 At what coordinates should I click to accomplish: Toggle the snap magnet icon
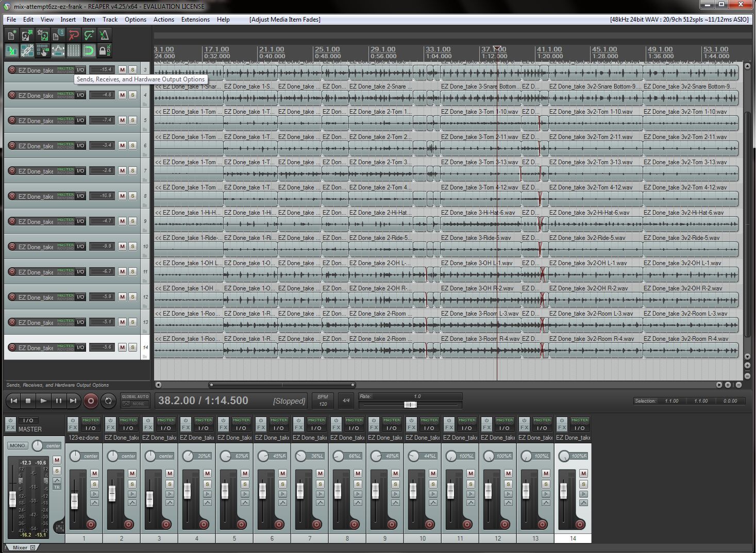(x=89, y=50)
